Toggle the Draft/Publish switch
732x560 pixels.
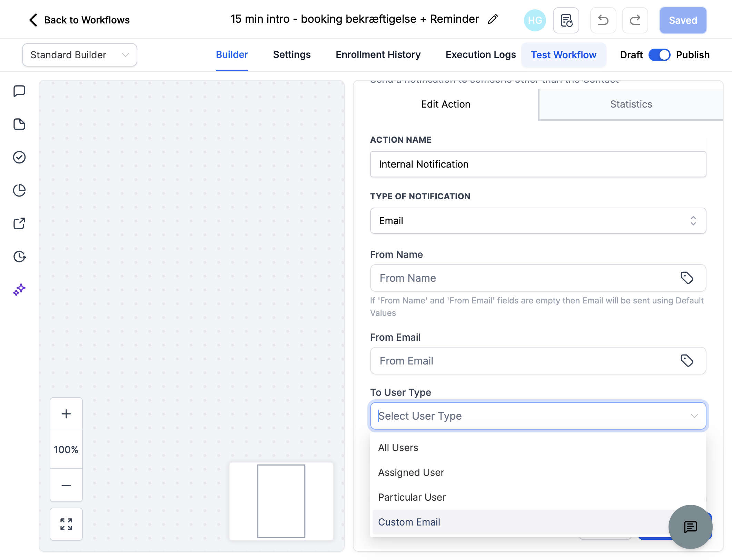coord(659,55)
